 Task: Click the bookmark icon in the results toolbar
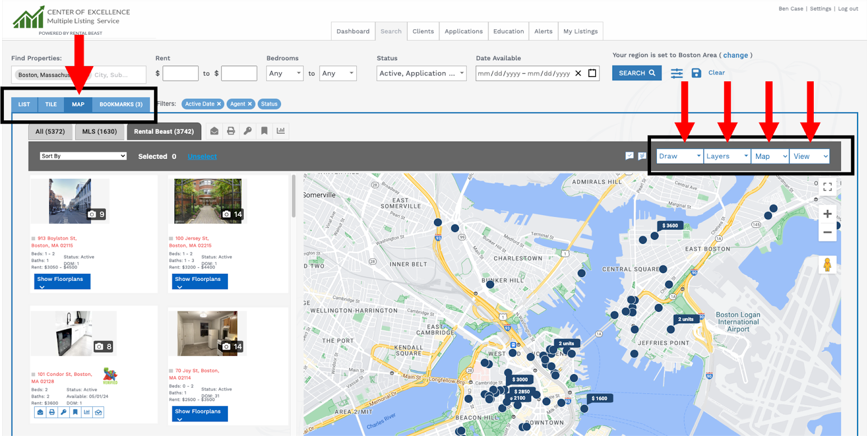(264, 131)
